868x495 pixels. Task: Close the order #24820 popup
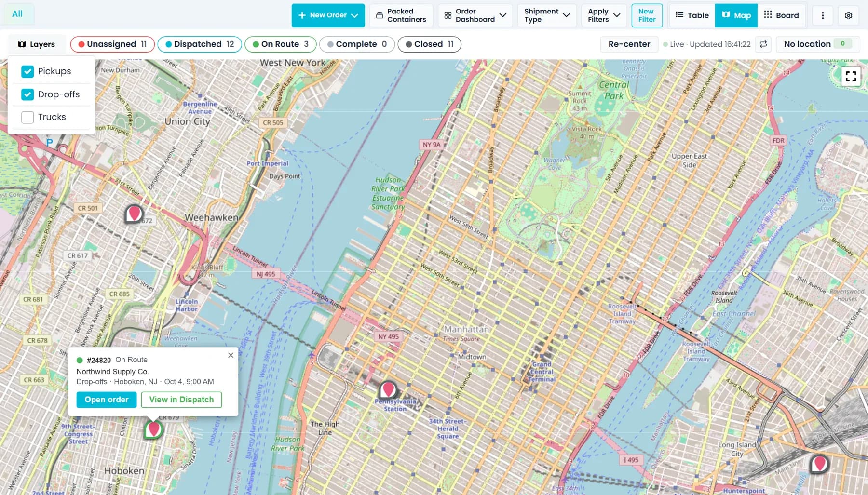pyautogui.click(x=231, y=355)
